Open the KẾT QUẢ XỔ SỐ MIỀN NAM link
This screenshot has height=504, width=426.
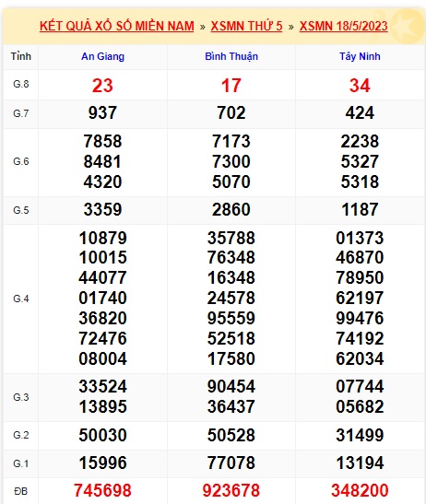(x=117, y=26)
